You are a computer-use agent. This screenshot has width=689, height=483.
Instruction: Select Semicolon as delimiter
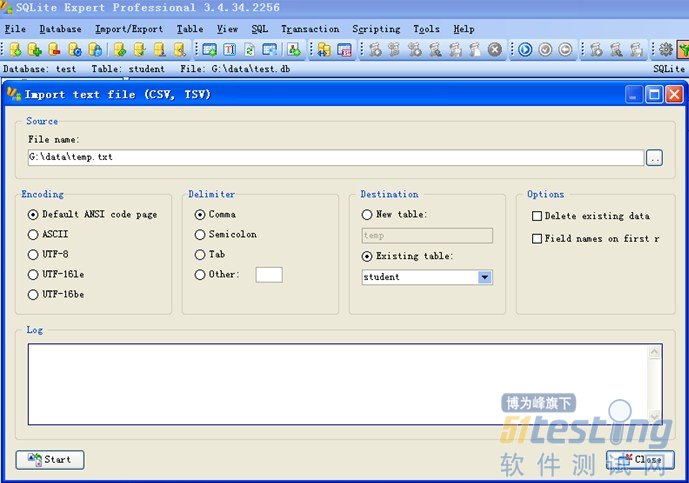[225, 234]
